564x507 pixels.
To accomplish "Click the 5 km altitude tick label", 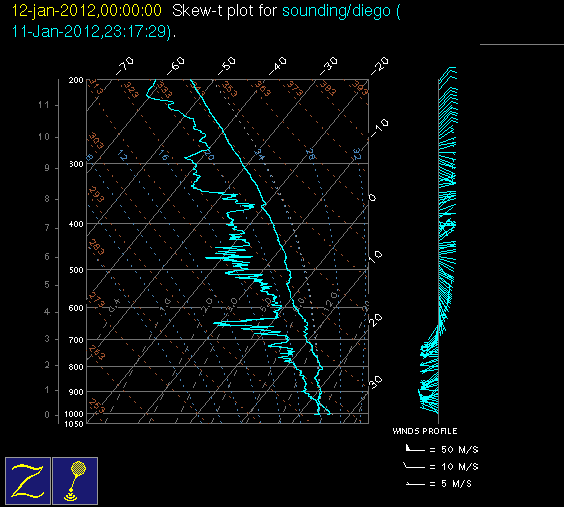I will 47,285.
